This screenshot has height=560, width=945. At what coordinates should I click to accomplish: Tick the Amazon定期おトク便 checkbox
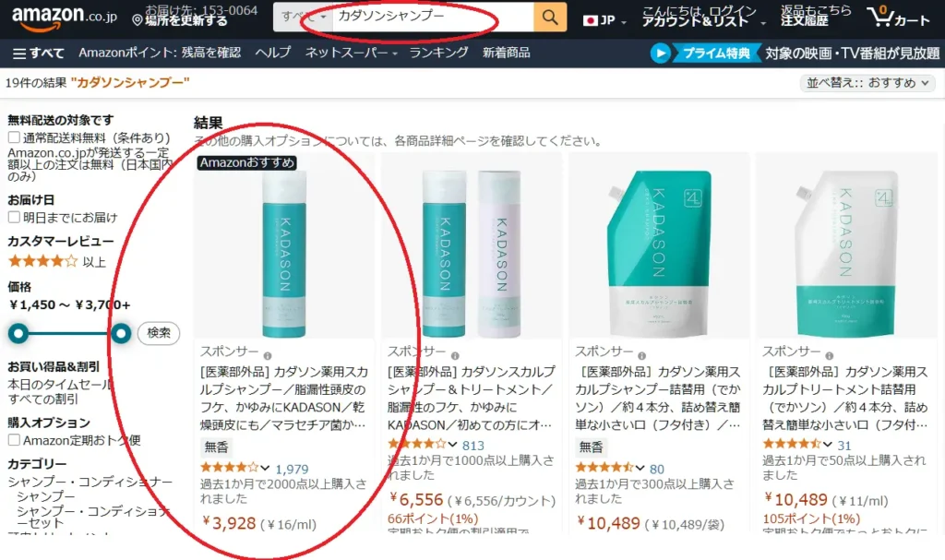coord(14,440)
